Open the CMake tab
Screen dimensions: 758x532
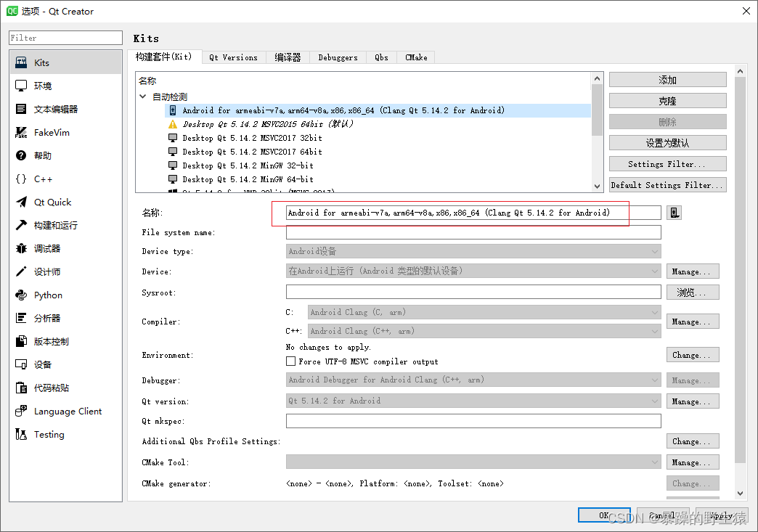tap(415, 57)
